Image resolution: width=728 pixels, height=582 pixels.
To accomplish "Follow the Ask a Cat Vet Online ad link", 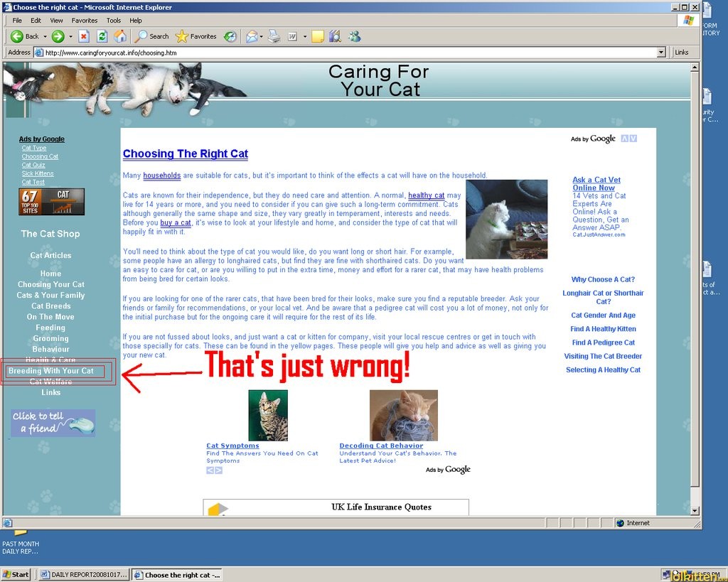I will click(x=596, y=184).
